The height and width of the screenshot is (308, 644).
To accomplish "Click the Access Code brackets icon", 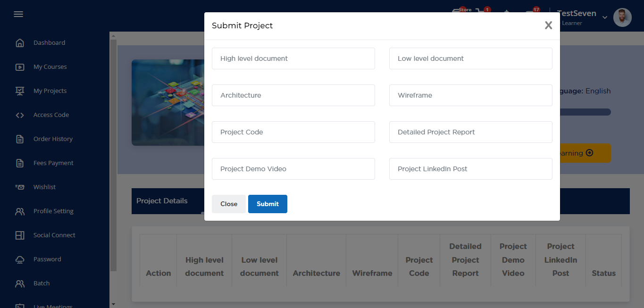I will pyautogui.click(x=20, y=115).
